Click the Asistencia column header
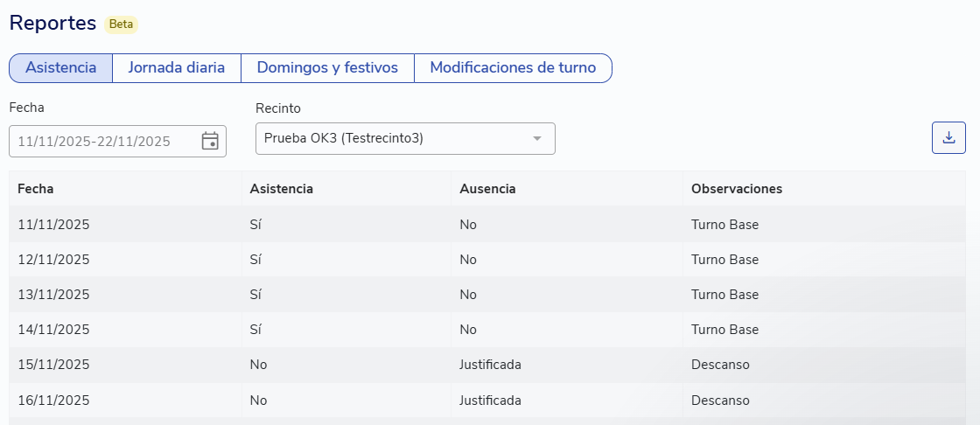 (x=281, y=188)
